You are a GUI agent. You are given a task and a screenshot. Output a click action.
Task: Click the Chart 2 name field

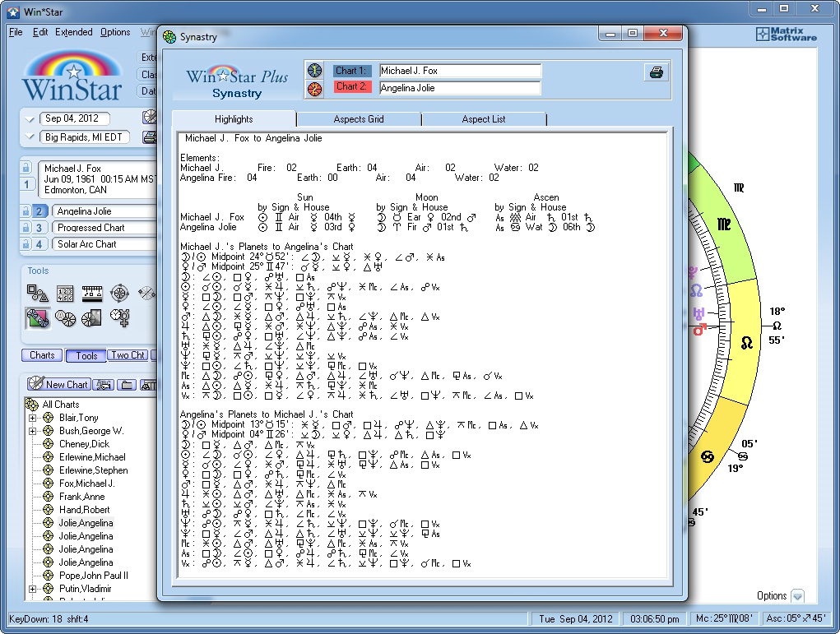tap(460, 88)
